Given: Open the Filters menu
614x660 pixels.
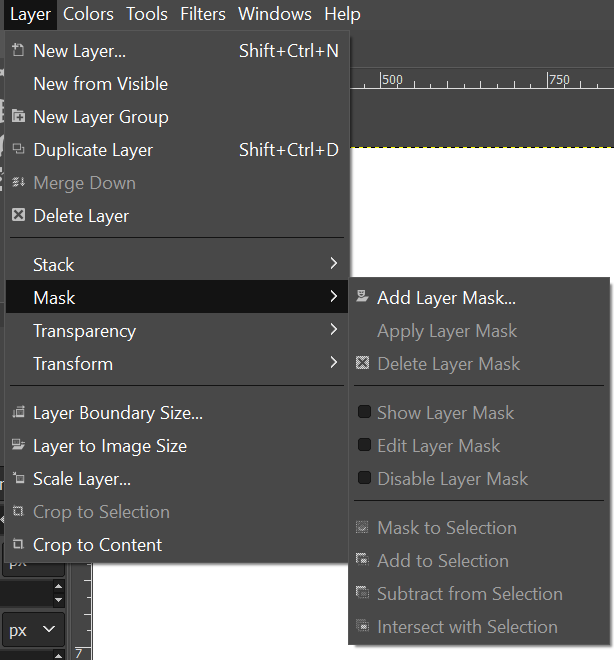Looking at the screenshot, I should click(203, 14).
